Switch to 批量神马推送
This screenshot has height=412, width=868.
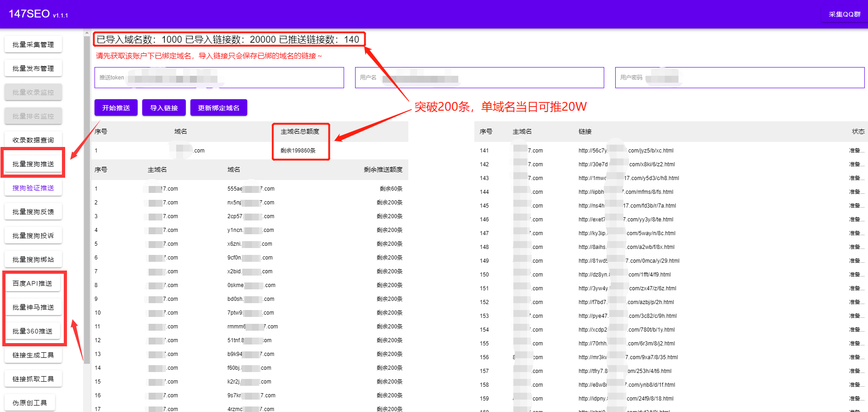point(33,307)
